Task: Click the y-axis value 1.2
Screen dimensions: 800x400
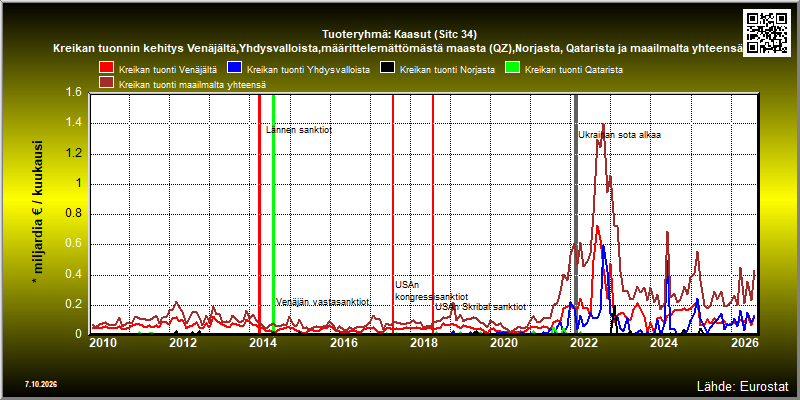Action: pos(73,154)
